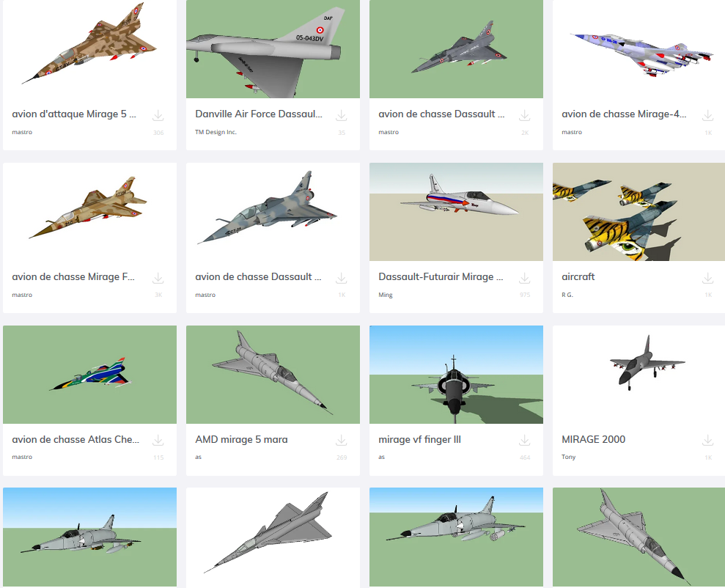The height and width of the screenshot is (588, 725).
Task: Open the AMD mirage 5 mara title
Action: click(241, 440)
